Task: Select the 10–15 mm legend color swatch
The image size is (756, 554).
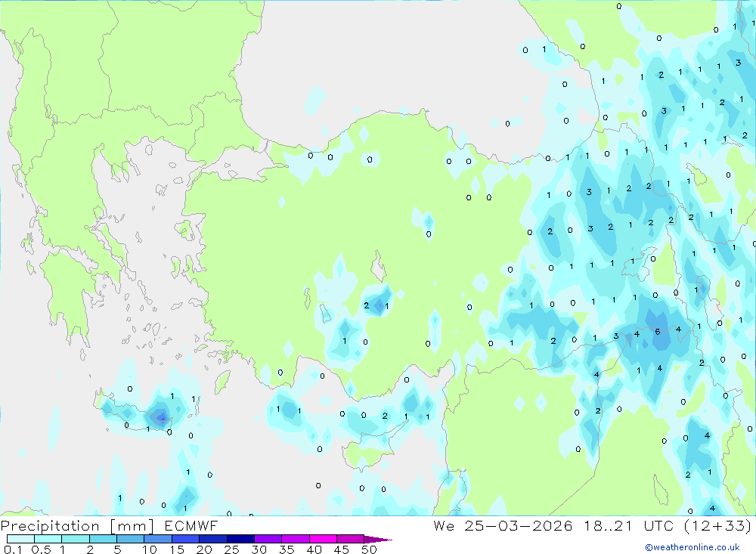Action: [158, 539]
